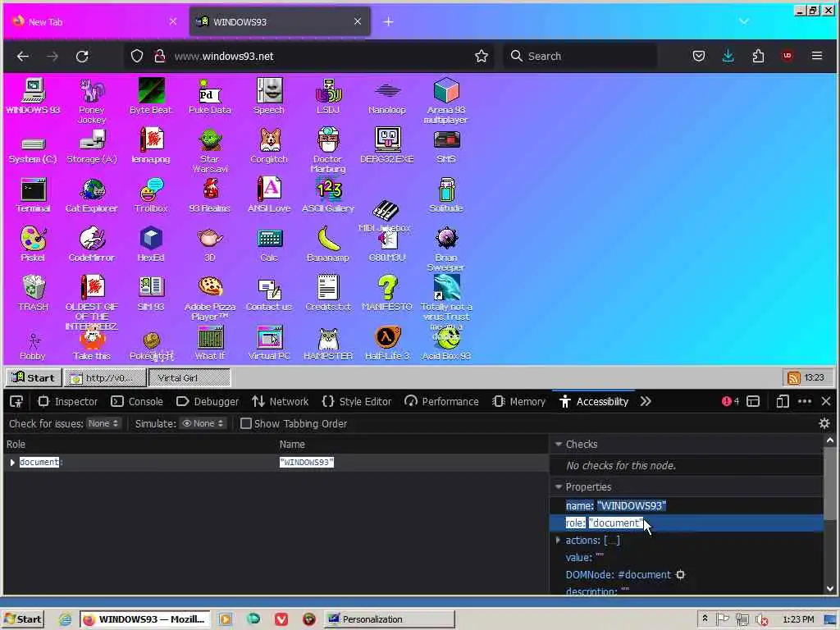Viewport: 840px width, 630px height.
Task: Click the browser Search field
Action: pos(580,56)
